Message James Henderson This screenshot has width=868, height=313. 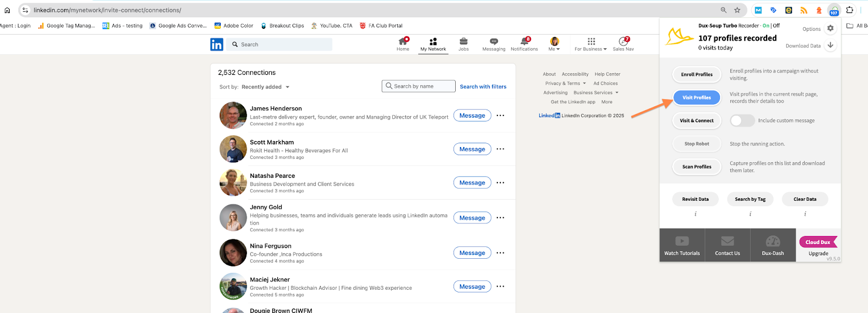coord(472,116)
